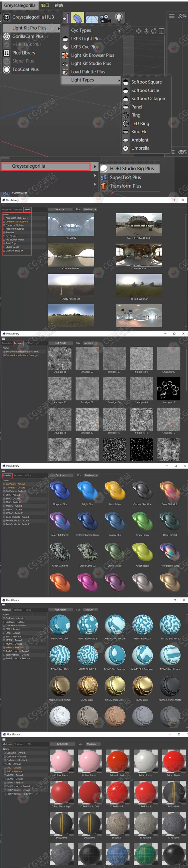
Task: Click the floor grid toolbar icon
Action: [x=91, y=19]
